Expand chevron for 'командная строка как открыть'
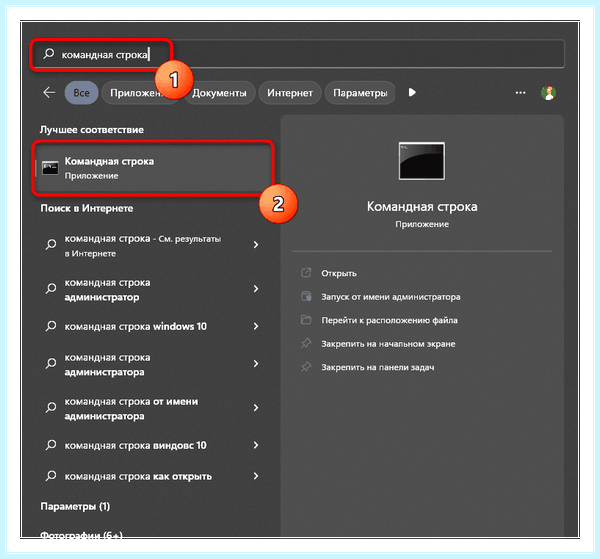 [x=256, y=476]
